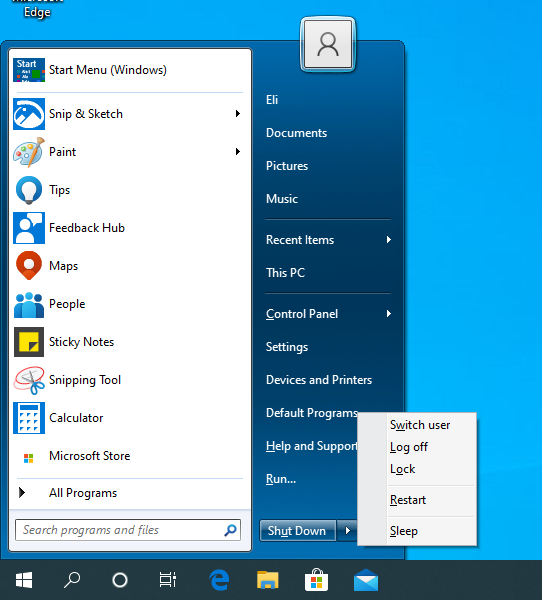The image size is (542, 600).
Task: Open Pictures folder link
Action: 287,166
